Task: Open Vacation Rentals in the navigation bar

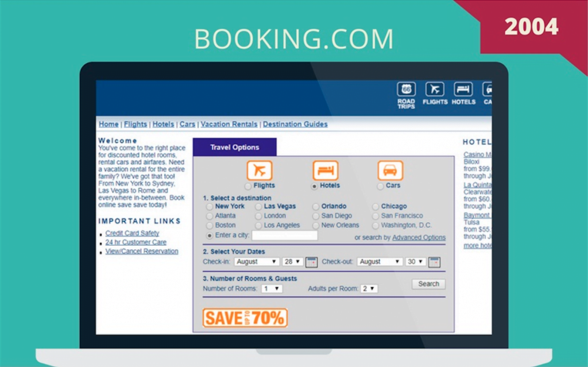Action: [x=229, y=124]
